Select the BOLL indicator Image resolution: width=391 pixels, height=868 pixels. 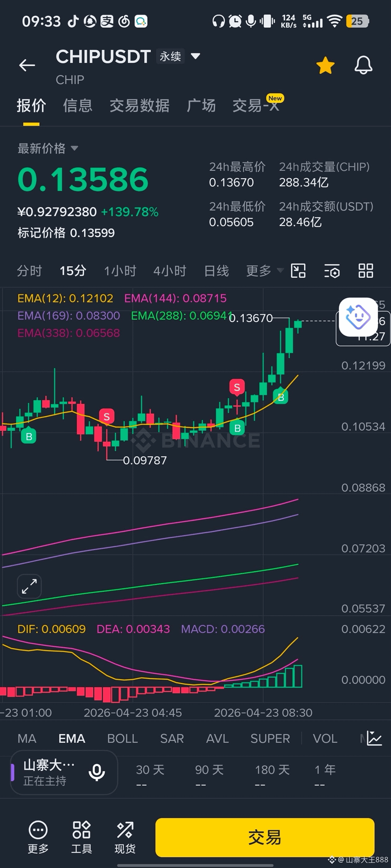(x=122, y=739)
